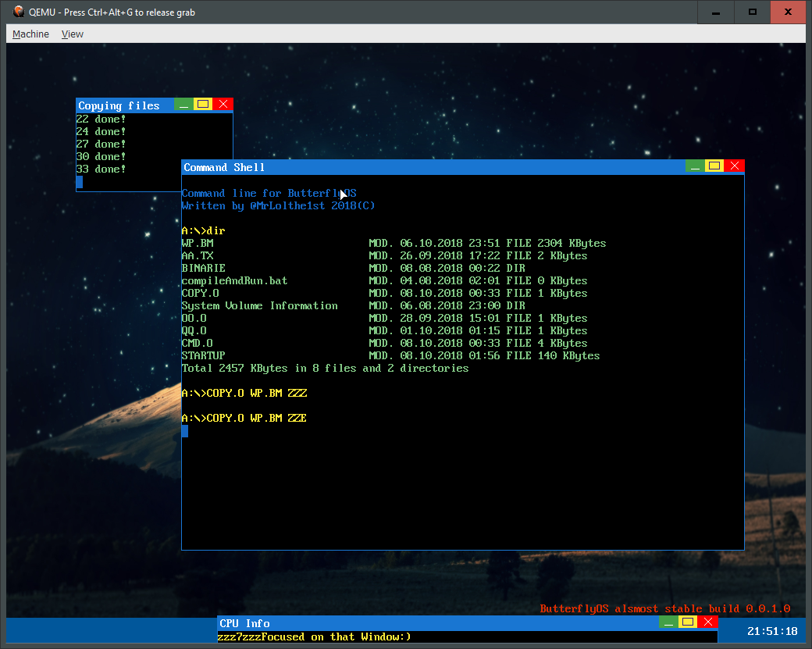The height and width of the screenshot is (649, 812).
Task: Close the Copying files window
Action: pos(223,104)
